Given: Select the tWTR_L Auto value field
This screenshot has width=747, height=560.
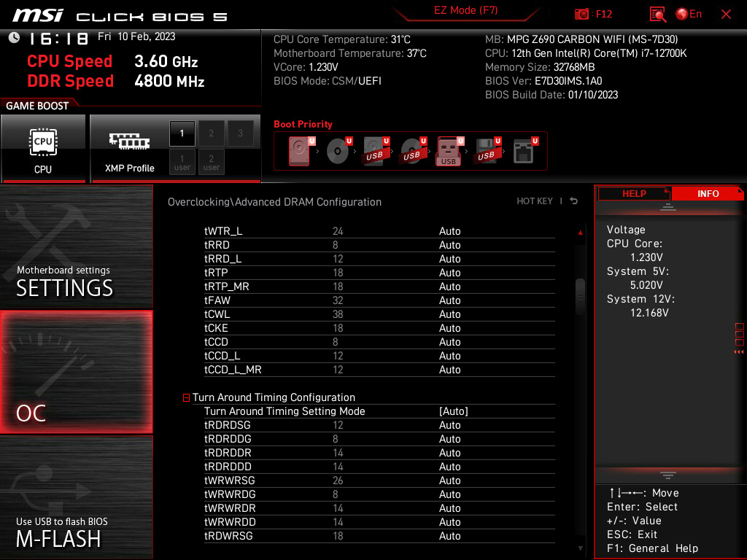Looking at the screenshot, I should tap(449, 231).
